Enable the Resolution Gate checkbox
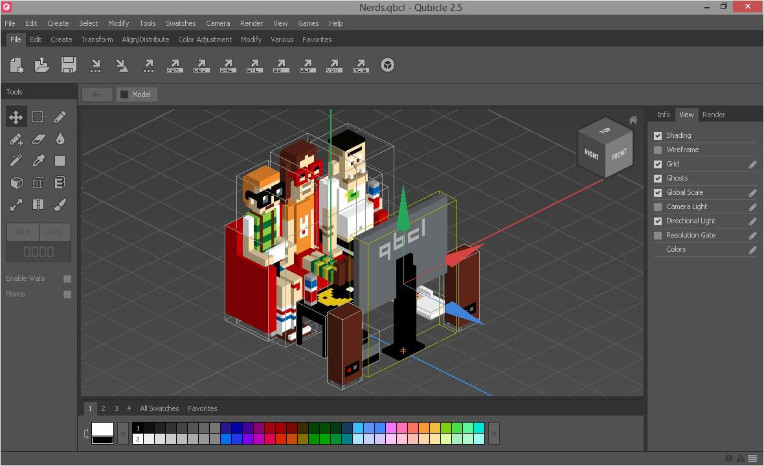Screen dimensions: 764x466 (658, 235)
